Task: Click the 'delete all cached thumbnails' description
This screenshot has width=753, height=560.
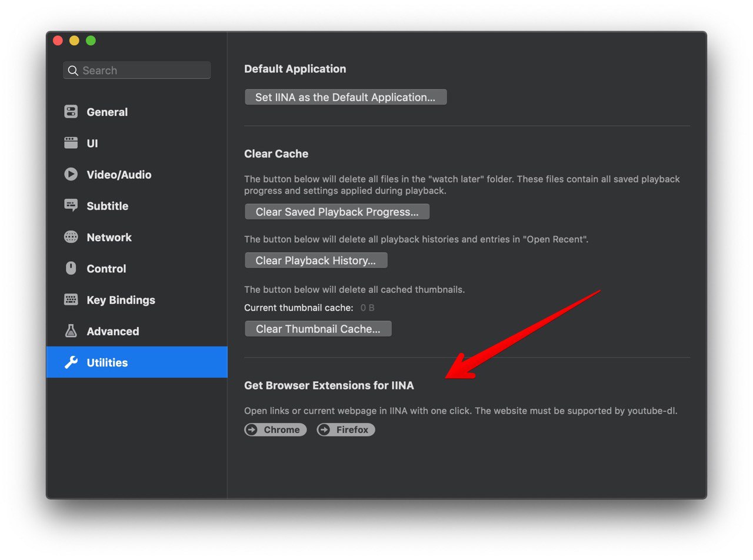Action: pyautogui.click(x=354, y=289)
